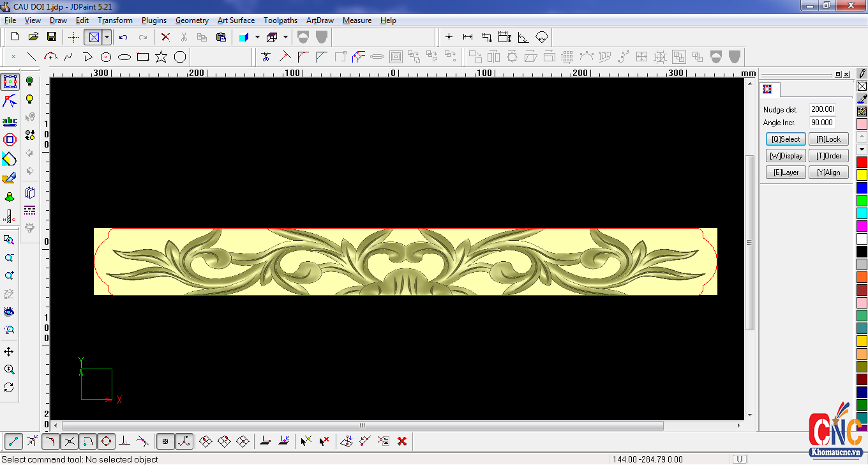
Task: Expand the blue cube shading dropdown
Action: [257, 37]
